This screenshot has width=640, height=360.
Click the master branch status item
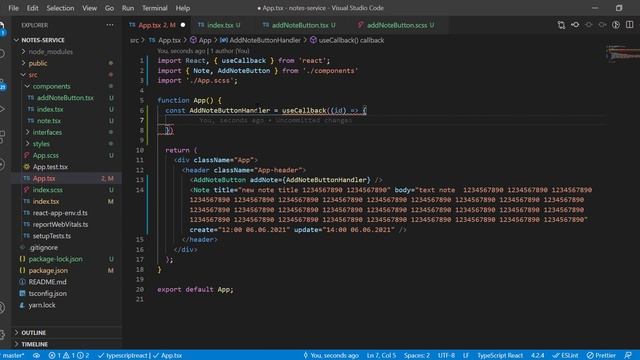click(x=13, y=356)
